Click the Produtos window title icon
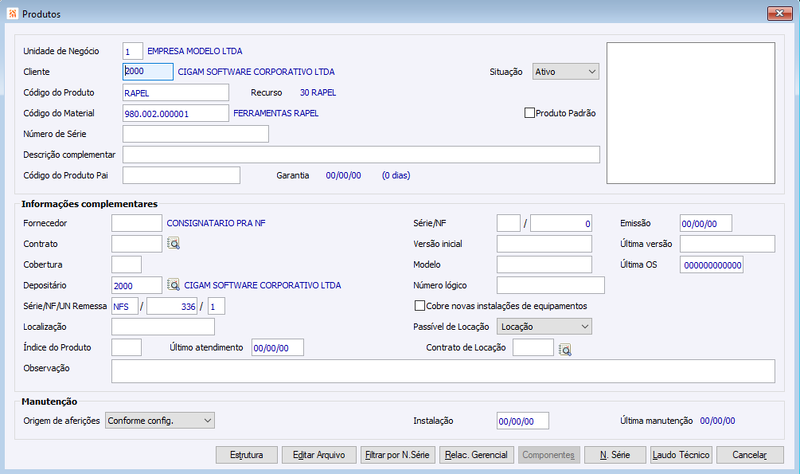This screenshot has width=800, height=474. [13, 14]
